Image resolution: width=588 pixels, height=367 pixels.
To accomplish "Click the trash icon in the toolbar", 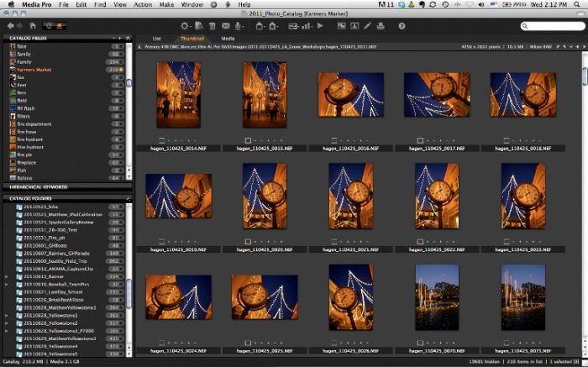I will [x=212, y=26].
